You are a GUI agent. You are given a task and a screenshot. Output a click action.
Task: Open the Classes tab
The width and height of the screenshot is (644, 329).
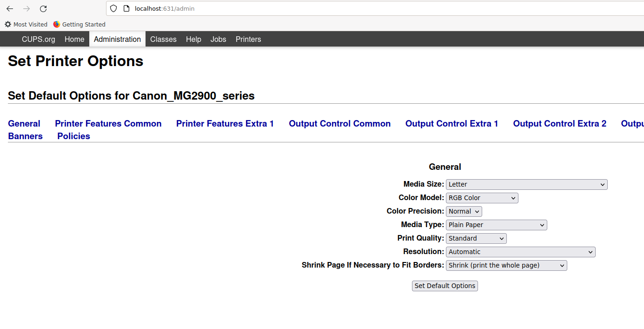pos(163,39)
